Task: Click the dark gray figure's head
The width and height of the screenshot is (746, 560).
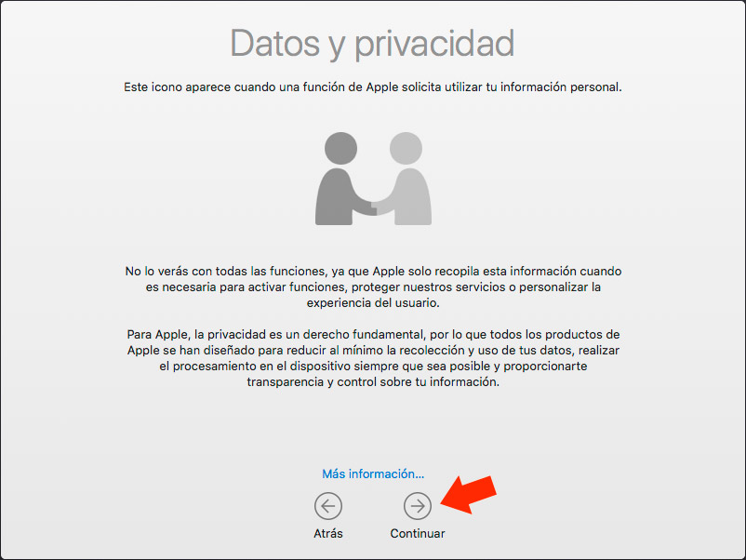Action: pyautogui.click(x=341, y=149)
